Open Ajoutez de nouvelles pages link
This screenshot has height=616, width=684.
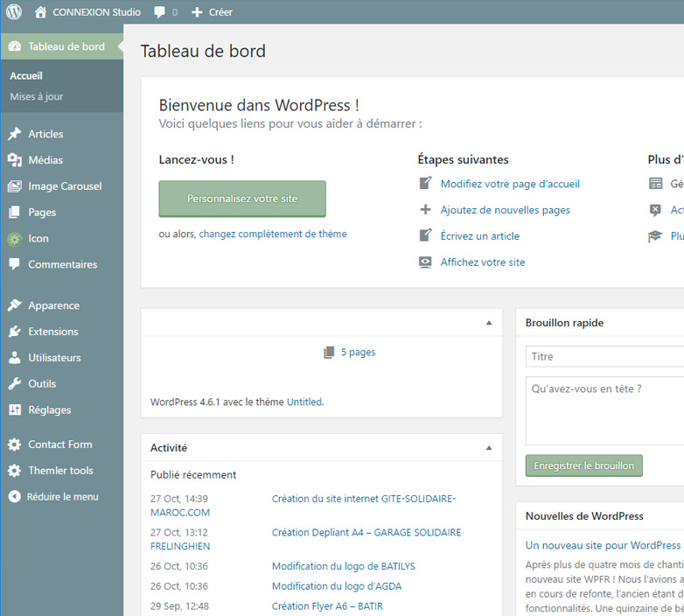point(506,210)
